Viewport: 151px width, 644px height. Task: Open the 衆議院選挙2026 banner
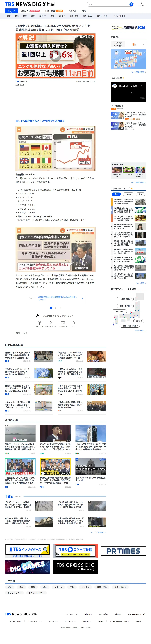[128, 27]
